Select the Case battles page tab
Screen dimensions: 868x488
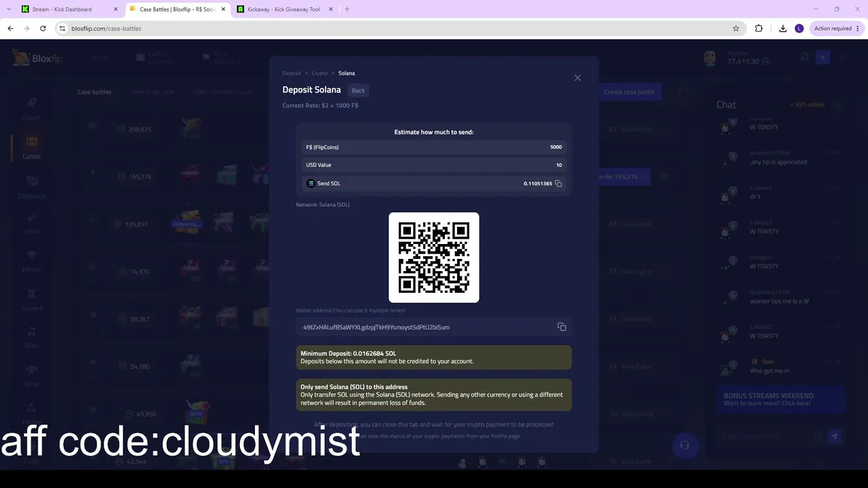pyautogui.click(x=94, y=92)
